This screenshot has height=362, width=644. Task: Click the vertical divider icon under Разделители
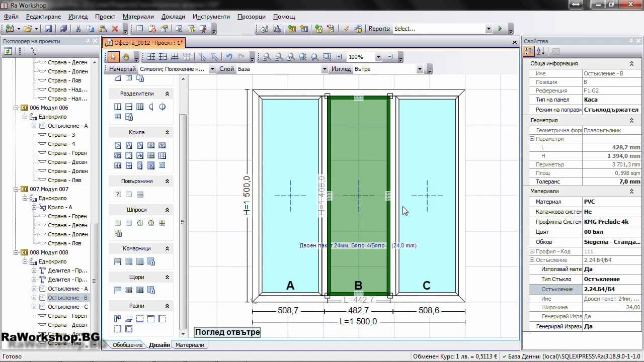118,107
